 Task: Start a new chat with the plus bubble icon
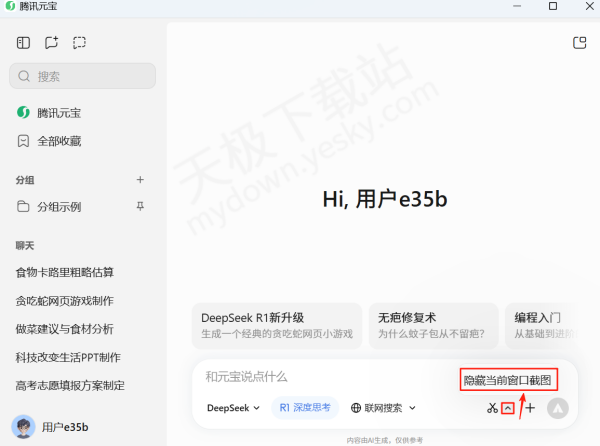tap(51, 42)
